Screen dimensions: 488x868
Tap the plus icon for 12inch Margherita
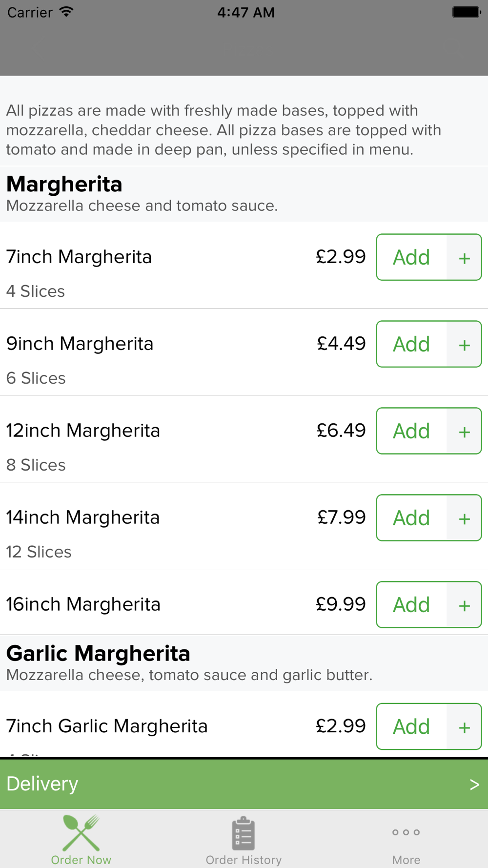point(464,431)
